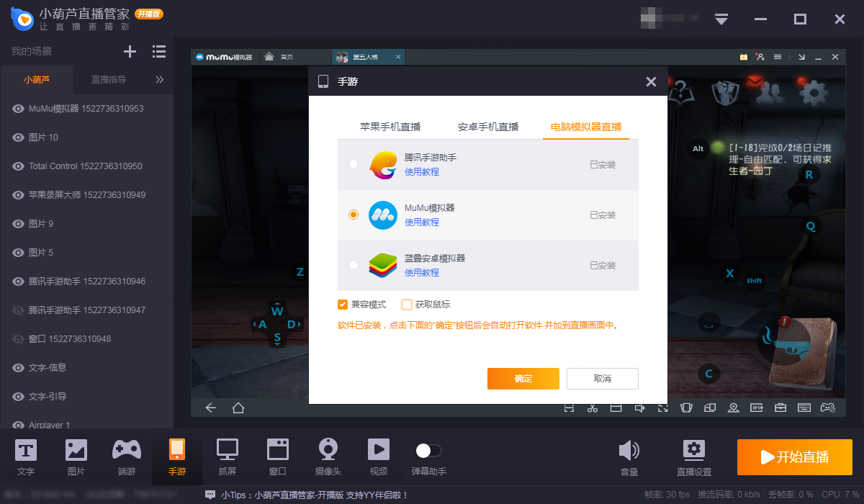Open the 窗口 window capture tool
This screenshot has width=864, height=504.
tap(277, 458)
